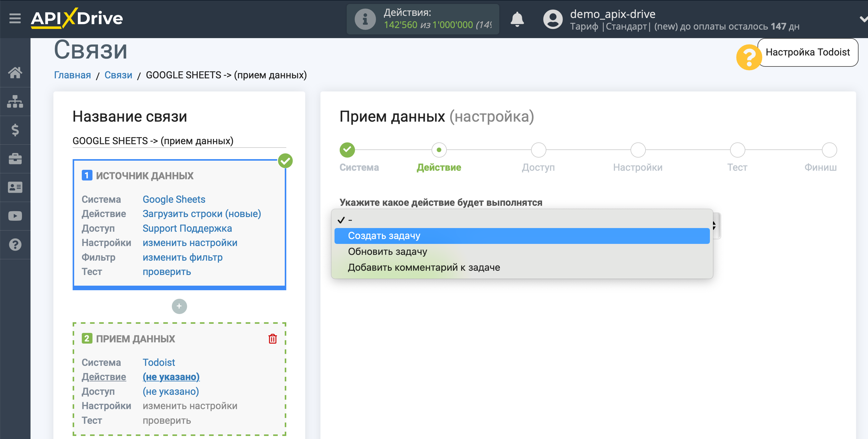Click source проверить test link
Image resolution: width=868 pixels, height=439 pixels.
(x=167, y=272)
